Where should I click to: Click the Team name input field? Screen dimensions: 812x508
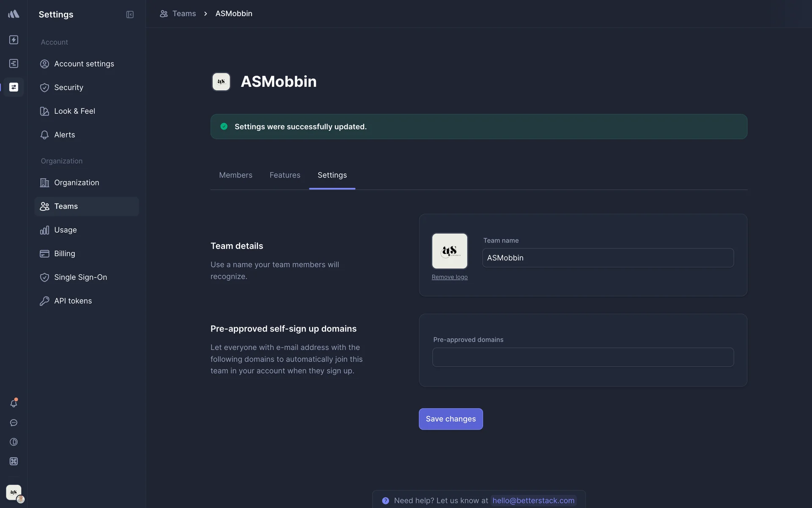click(608, 258)
